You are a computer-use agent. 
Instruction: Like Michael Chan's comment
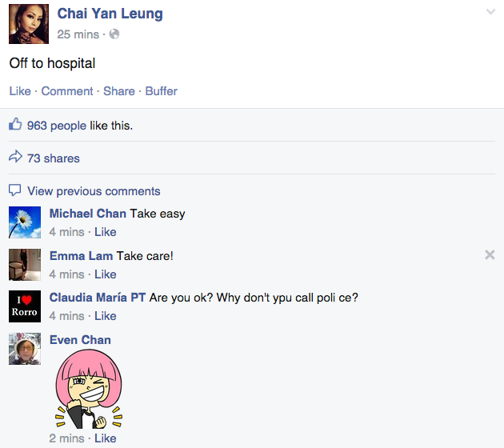(x=106, y=232)
